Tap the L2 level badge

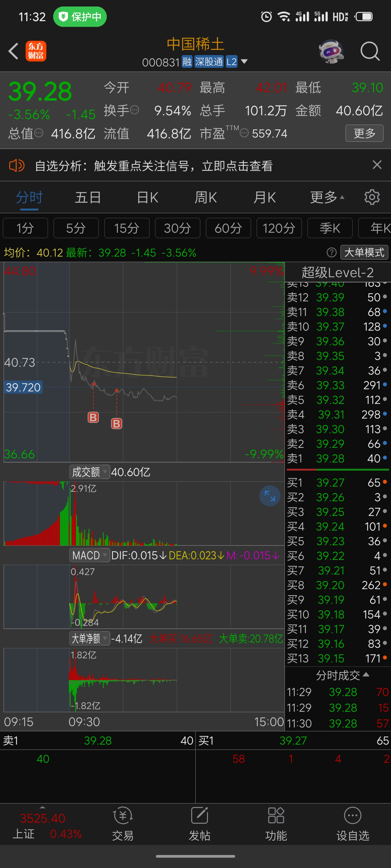[231, 62]
